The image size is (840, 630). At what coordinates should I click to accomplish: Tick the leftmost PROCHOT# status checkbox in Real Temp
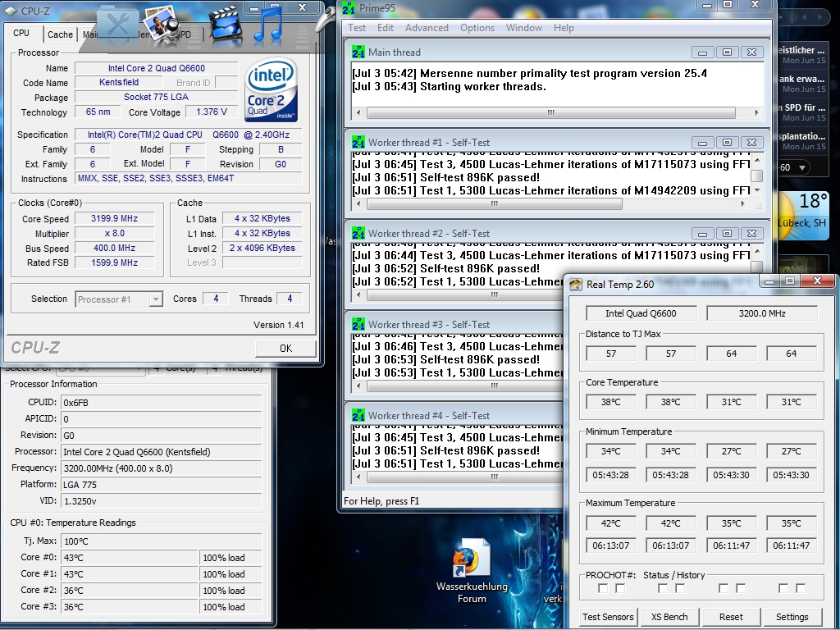(603, 588)
